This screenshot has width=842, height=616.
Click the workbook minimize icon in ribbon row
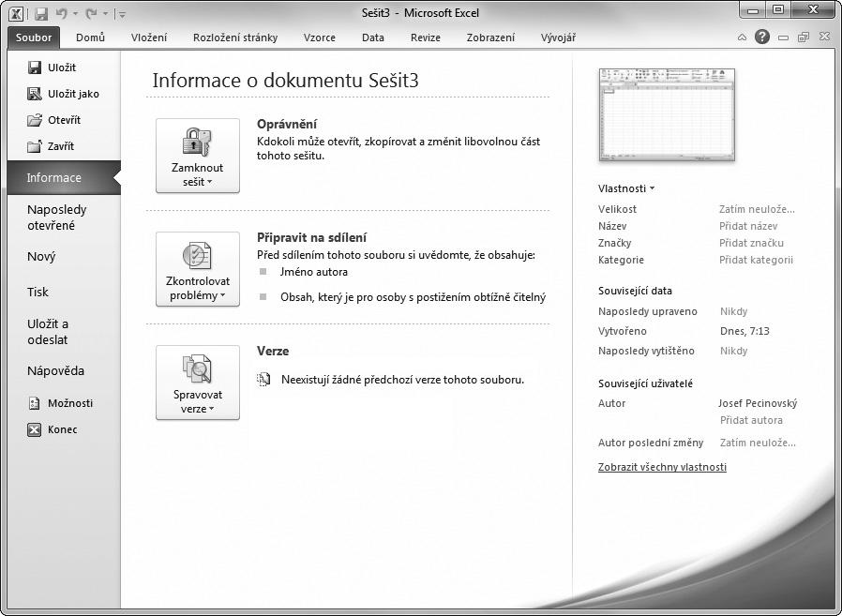click(784, 38)
